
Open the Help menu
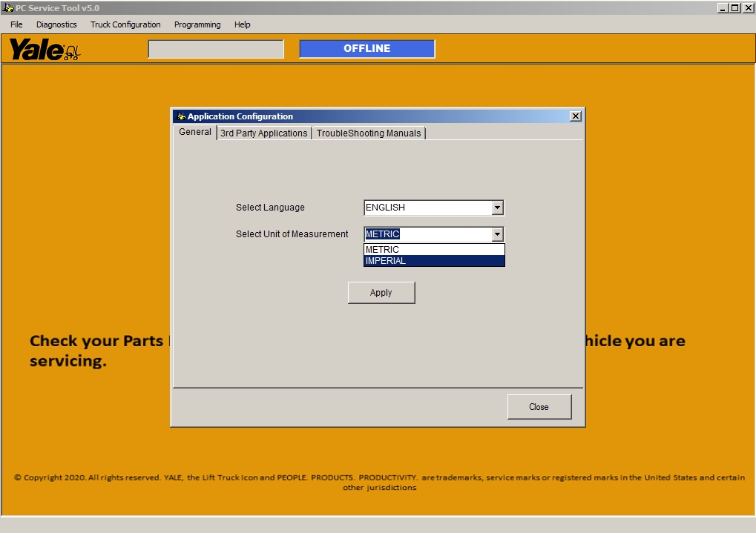coord(242,24)
